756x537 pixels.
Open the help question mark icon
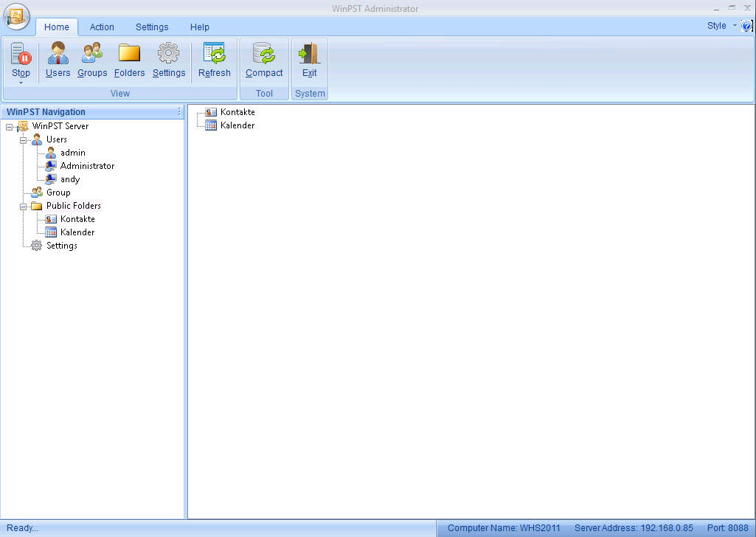[x=746, y=26]
